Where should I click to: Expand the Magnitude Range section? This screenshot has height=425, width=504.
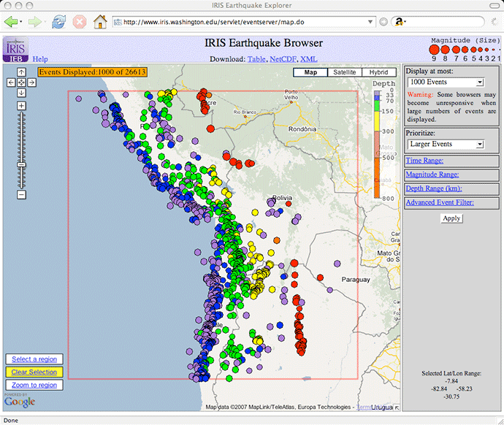(x=432, y=175)
